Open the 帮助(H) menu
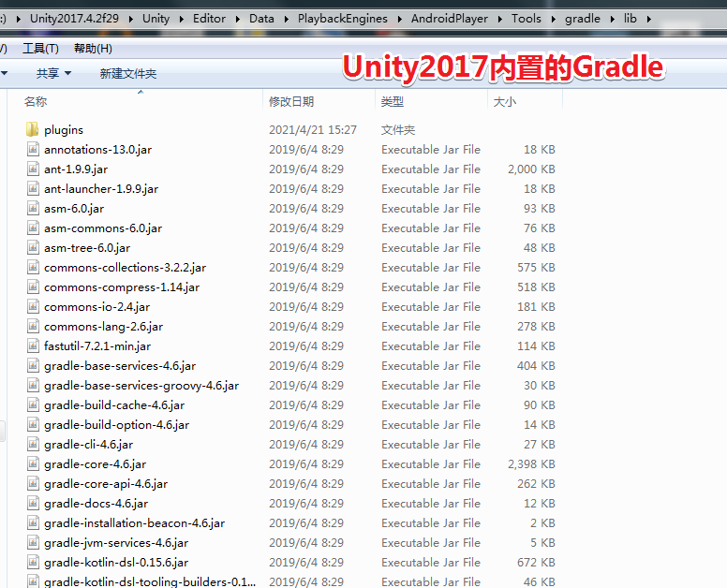727x588 pixels. tap(93, 49)
